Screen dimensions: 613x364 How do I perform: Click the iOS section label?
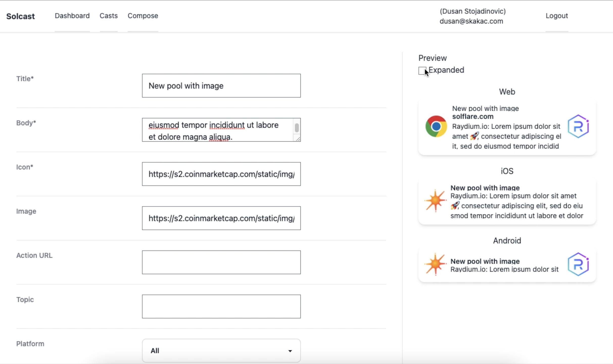[507, 171]
